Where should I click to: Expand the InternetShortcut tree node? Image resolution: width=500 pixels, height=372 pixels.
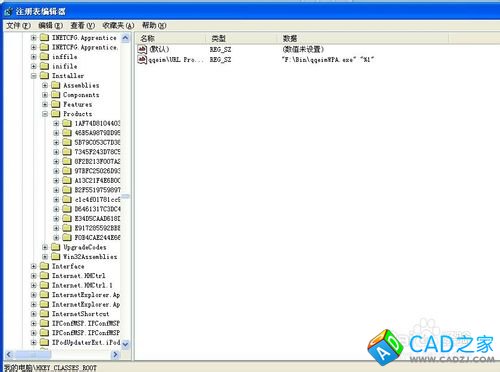[x=34, y=314]
